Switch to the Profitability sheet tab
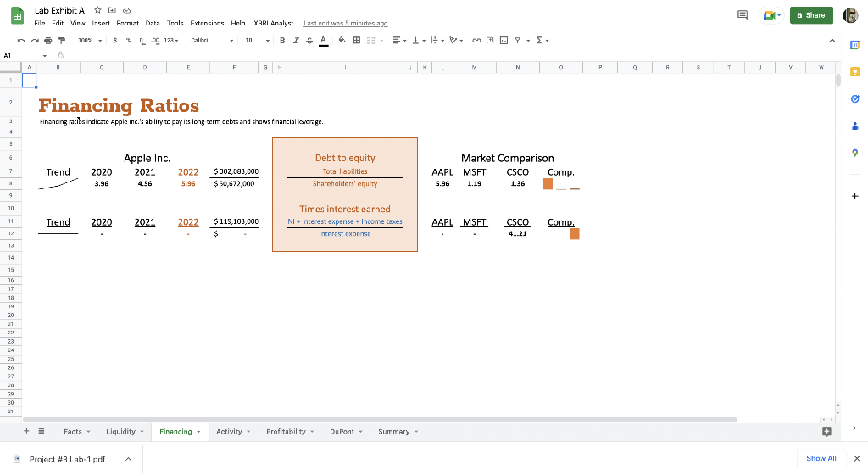The height and width of the screenshot is (476, 868). 290,432
